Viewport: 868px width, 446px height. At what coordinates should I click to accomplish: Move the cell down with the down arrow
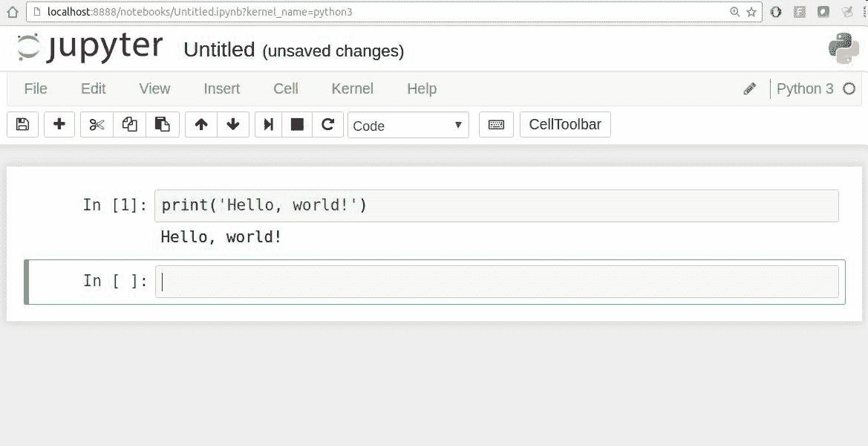[x=233, y=124]
